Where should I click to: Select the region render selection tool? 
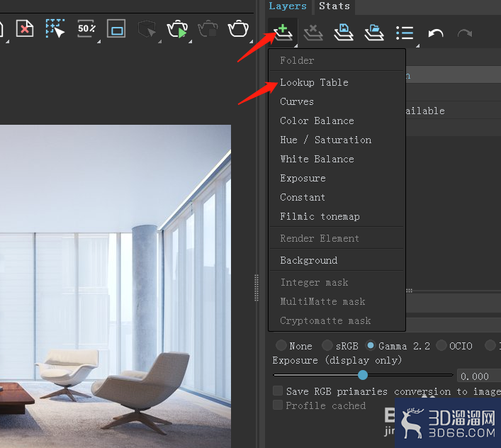click(55, 28)
